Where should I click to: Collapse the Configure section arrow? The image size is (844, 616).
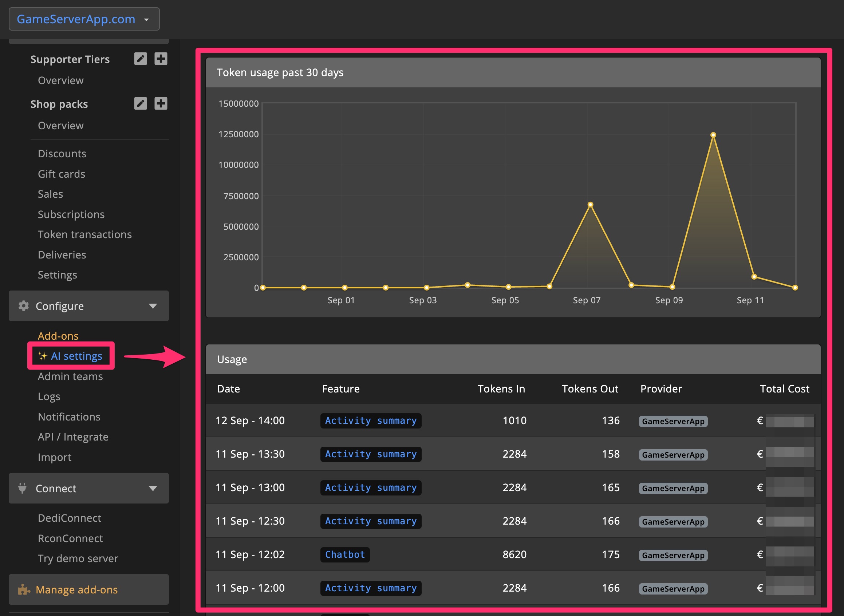pyautogui.click(x=153, y=306)
